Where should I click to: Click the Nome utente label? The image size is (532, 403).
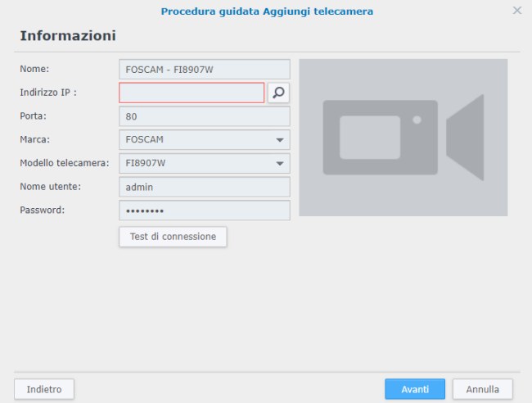50,187
